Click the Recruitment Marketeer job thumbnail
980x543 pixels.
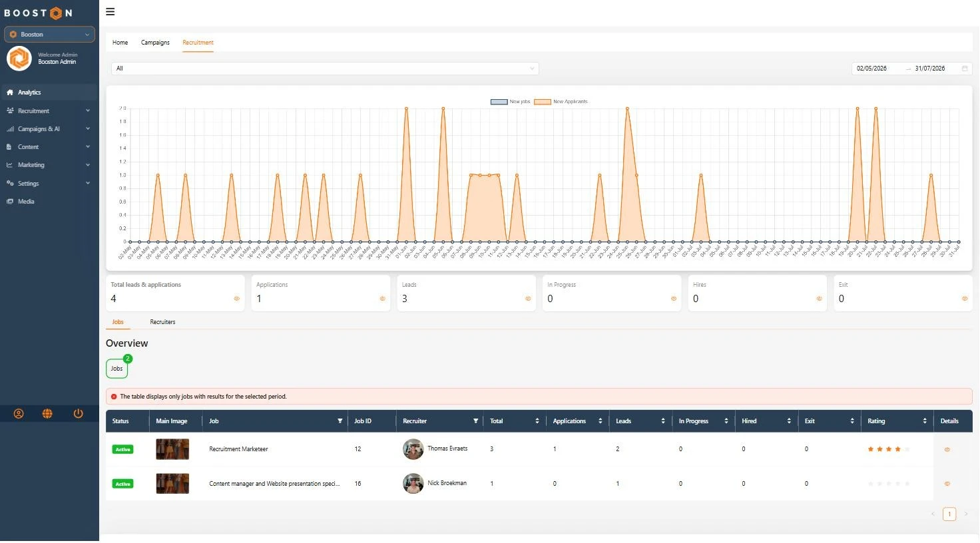coord(172,449)
